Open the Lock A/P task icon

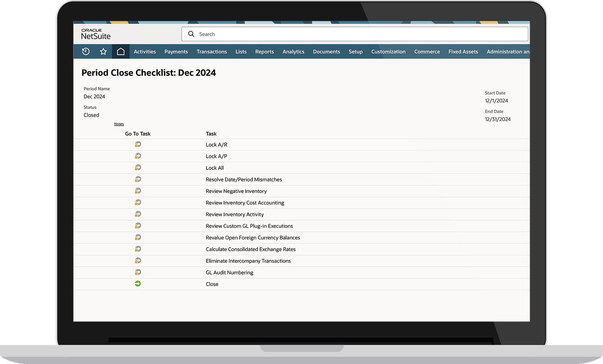click(x=138, y=156)
